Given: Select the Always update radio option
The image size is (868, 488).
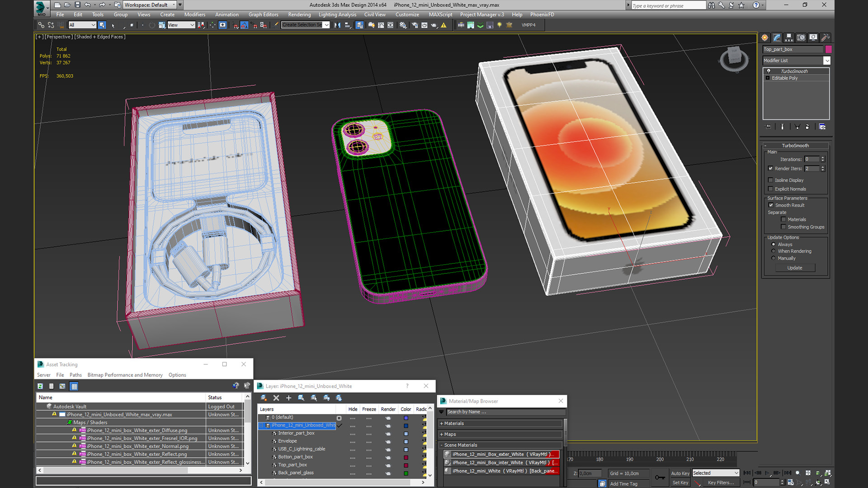Looking at the screenshot, I should 773,244.
